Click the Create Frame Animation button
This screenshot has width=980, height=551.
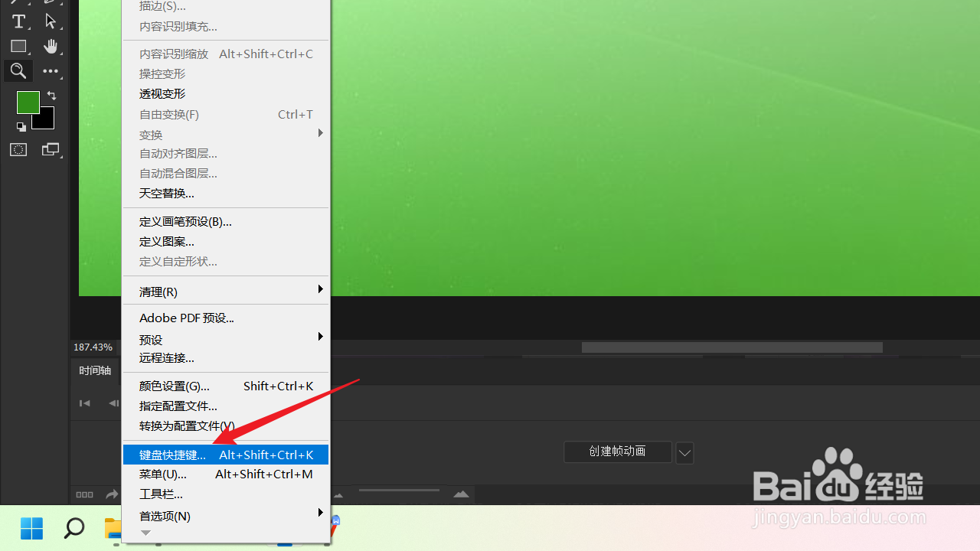point(618,452)
